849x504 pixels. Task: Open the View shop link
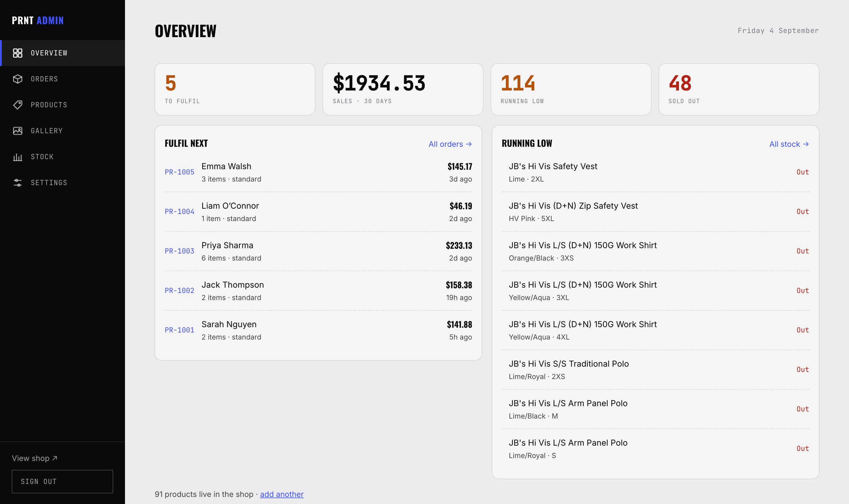[35, 458]
